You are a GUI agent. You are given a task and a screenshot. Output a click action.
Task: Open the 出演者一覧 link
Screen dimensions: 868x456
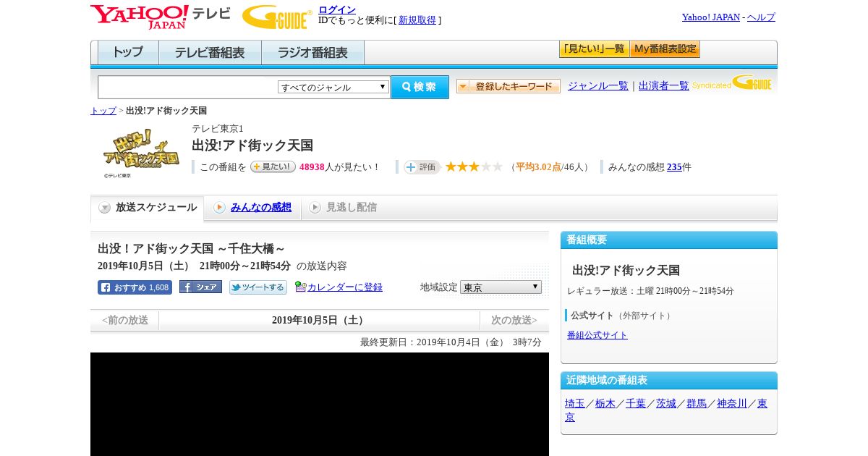[x=664, y=86]
